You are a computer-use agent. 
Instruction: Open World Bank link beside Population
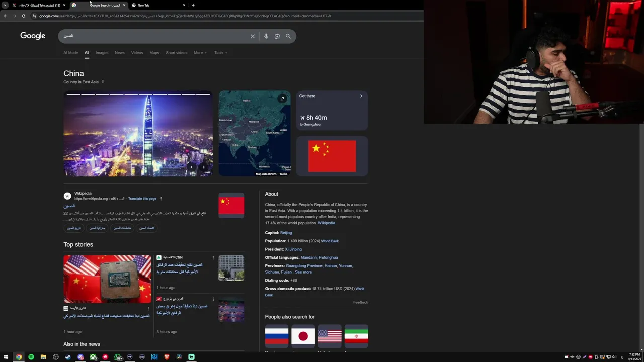click(330, 241)
